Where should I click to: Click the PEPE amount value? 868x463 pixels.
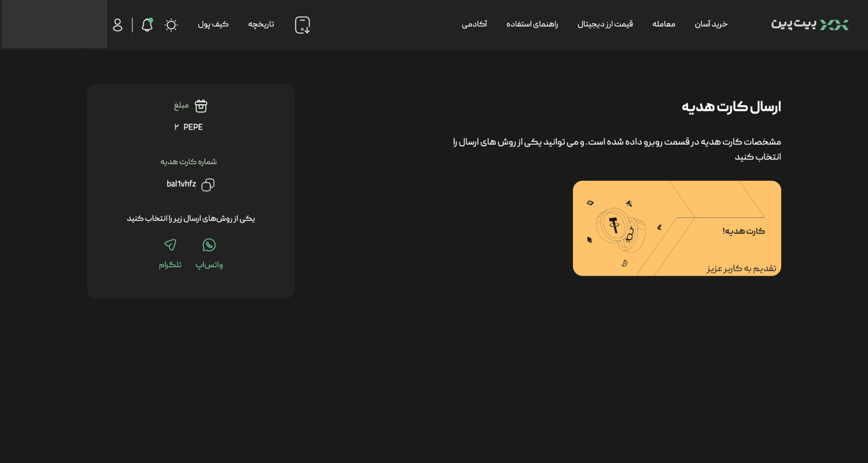coord(189,127)
